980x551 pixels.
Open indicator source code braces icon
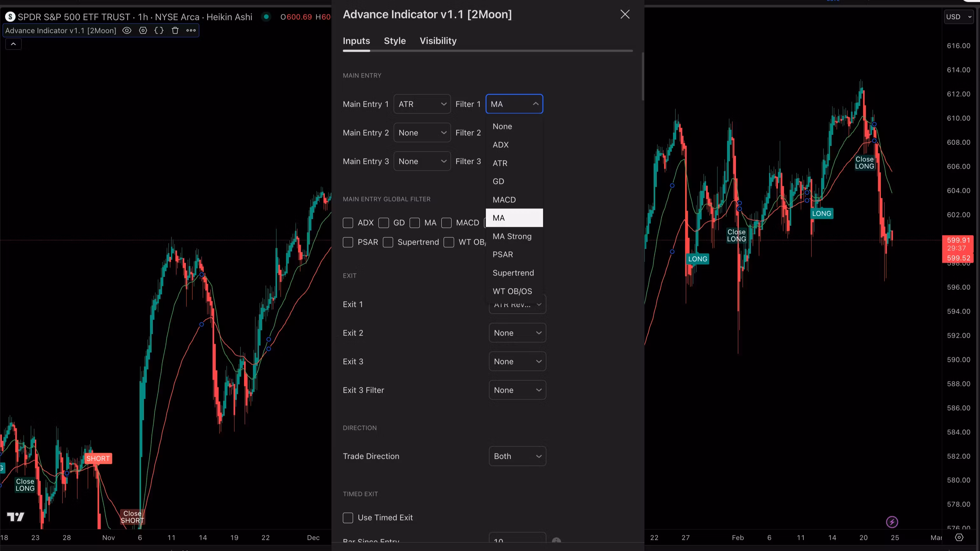click(159, 31)
